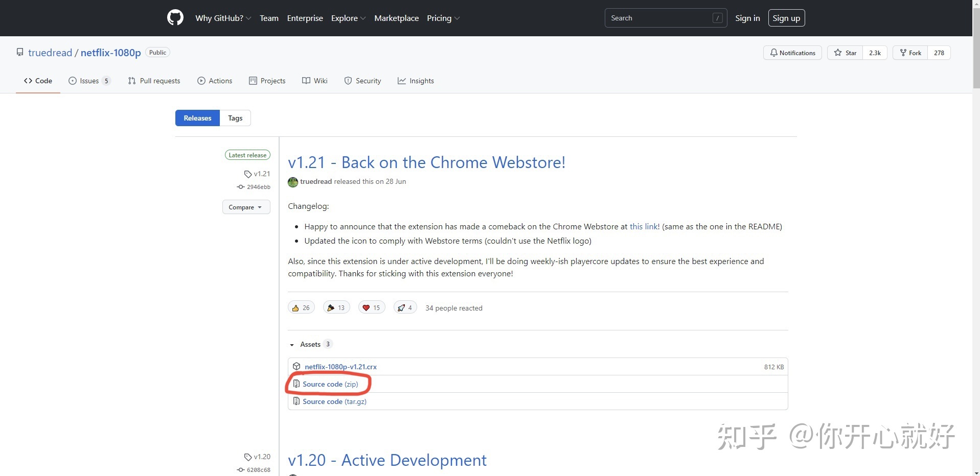Expand the Compare dropdown
The height and width of the screenshot is (476, 980).
pyautogui.click(x=246, y=207)
